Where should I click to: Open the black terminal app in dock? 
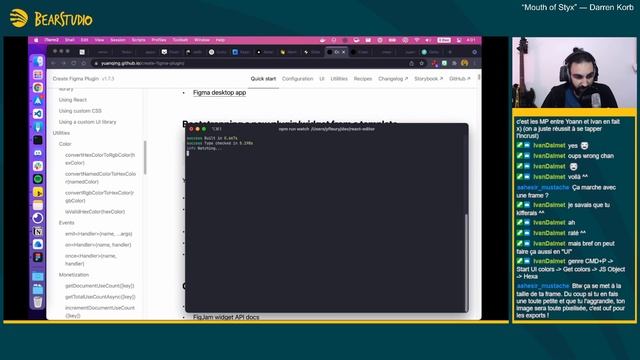[x=38, y=140]
